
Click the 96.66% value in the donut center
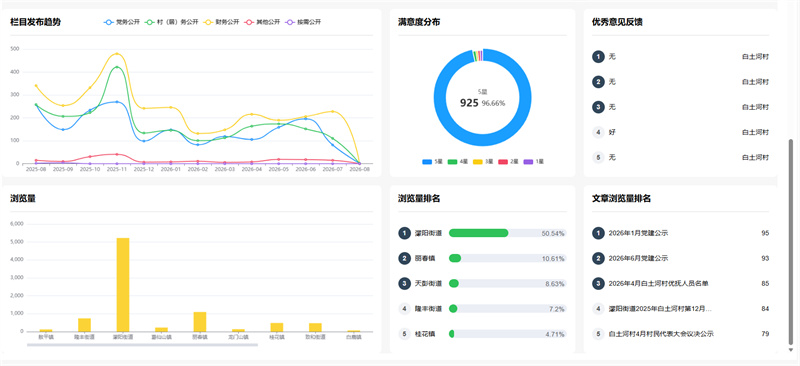click(x=493, y=103)
